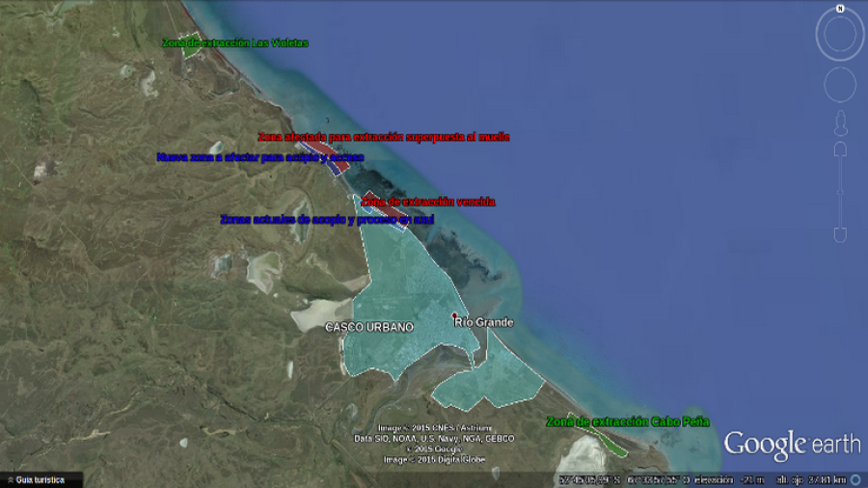This screenshot has height=488, width=868.
Task: Select the green Las Violetas polygon
Action: [x=191, y=51]
